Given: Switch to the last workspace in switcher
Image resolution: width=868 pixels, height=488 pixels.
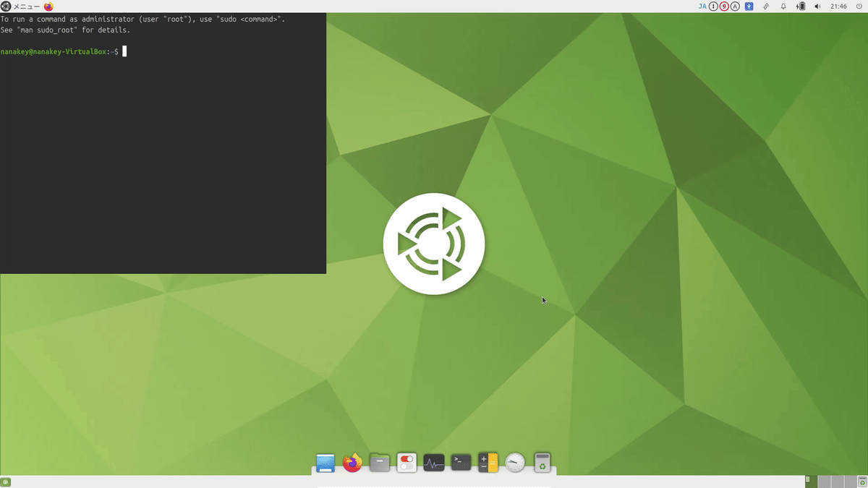Looking at the screenshot, I should click(851, 481).
